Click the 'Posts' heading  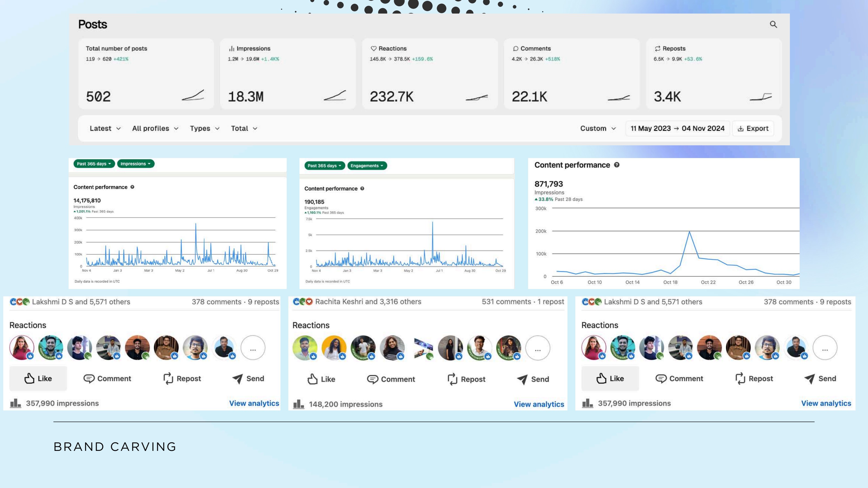click(93, 24)
